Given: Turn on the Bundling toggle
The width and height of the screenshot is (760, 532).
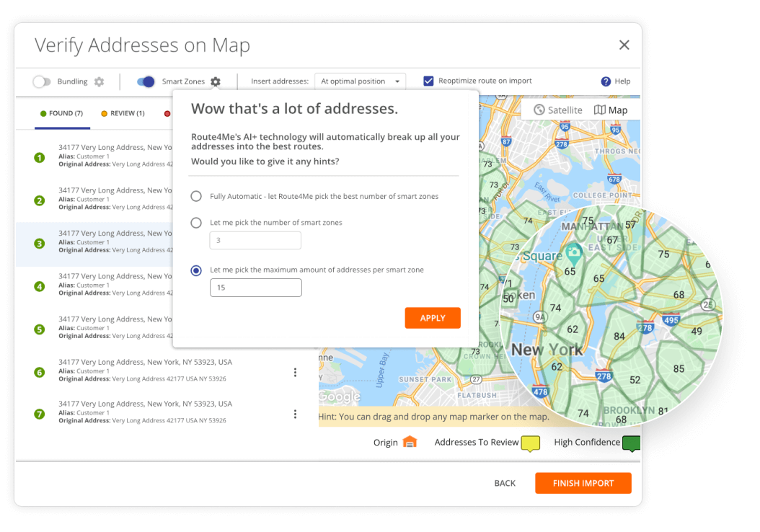Looking at the screenshot, I should (43, 81).
